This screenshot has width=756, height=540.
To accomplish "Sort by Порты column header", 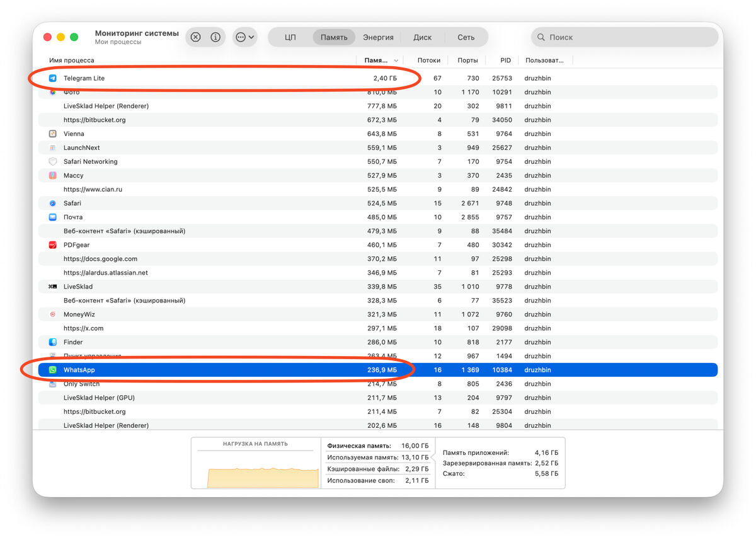I will pyautogui.click(x=467, y=60).
